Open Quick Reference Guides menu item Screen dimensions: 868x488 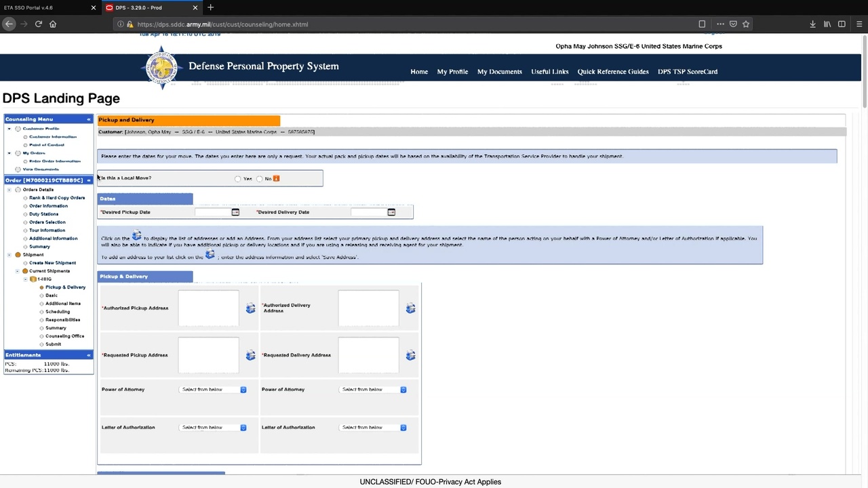click(612, 72)
